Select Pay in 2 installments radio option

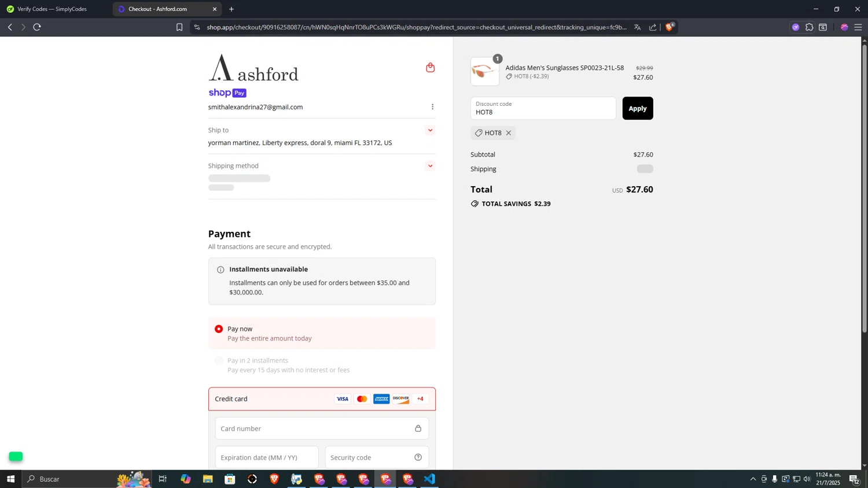coord(219,361)
